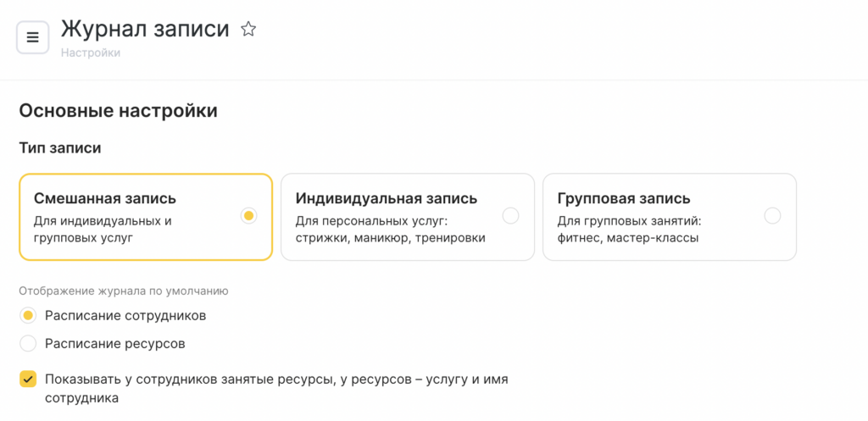Screen dimensions: 868x421
Task: Pick the Групповая запись card title
Action: coord(624,198)
